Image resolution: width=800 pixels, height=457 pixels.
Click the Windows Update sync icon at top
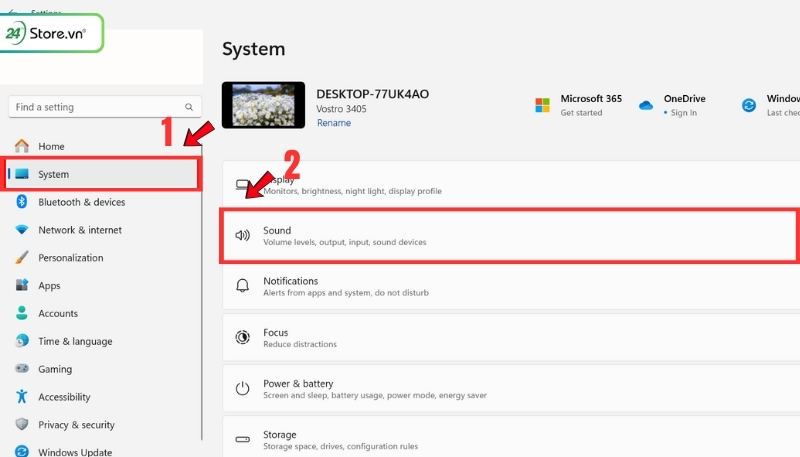point(748,106)
